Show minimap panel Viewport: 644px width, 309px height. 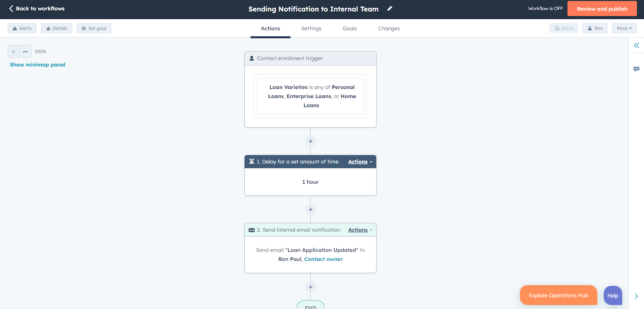(x=37, y=65)
